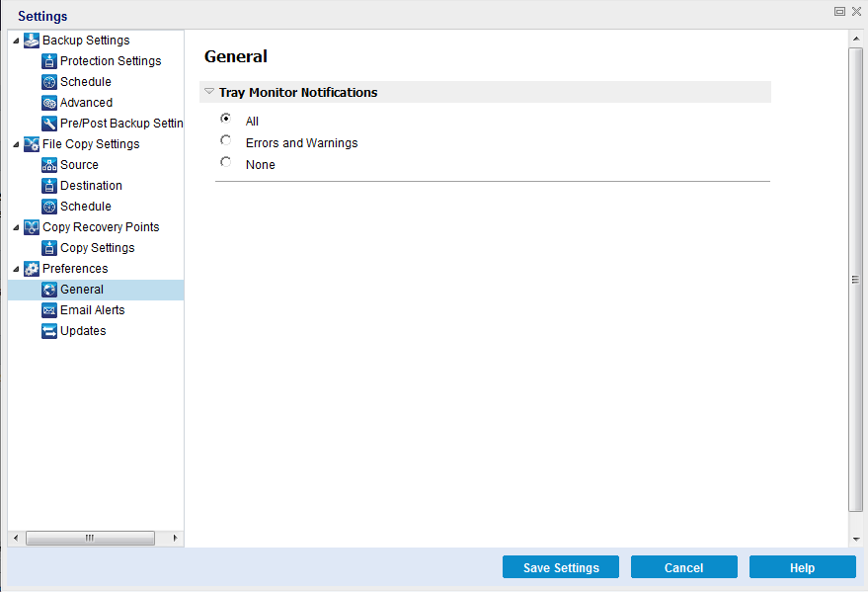The height and width of the screenshot is (592, 868).
Task: Select the Schedule clock icon under Backup Settings
Action: point(48,81)
